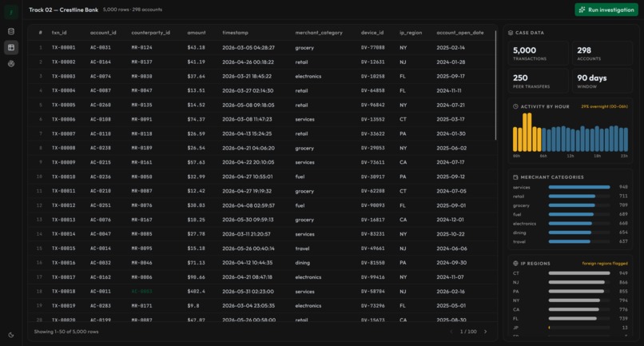This screenshot has width=644, height=346.
Task: Select row TX-00019 transaction ID
Action: pos(63,306)
